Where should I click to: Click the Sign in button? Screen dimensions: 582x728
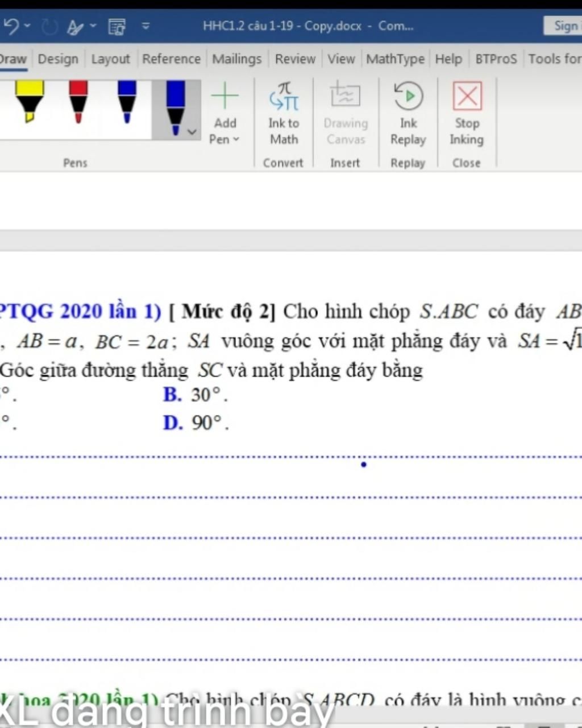[564, 26]
